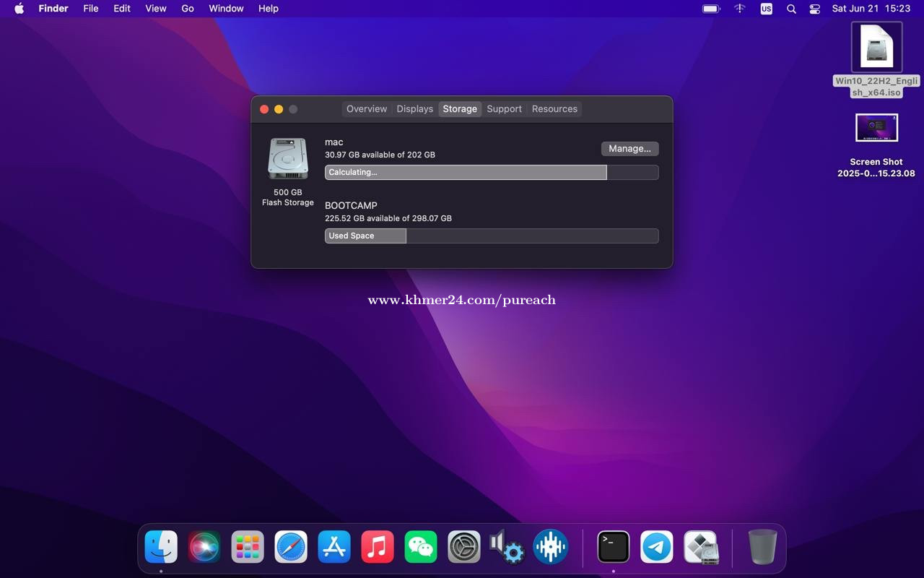Open the Window menu
The image size is (924, 578).
[226, 9]
